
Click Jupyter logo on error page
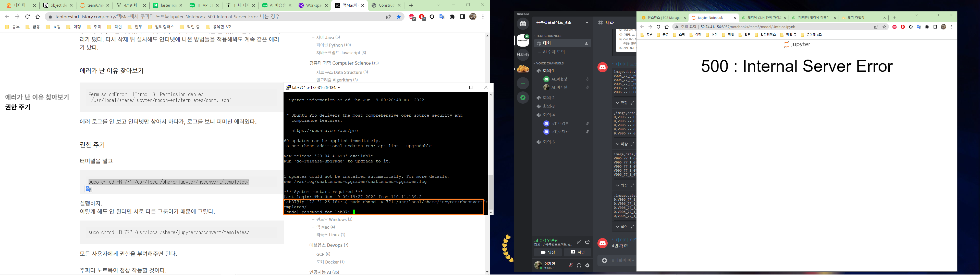pyautogui.click(x=797, y=45)
